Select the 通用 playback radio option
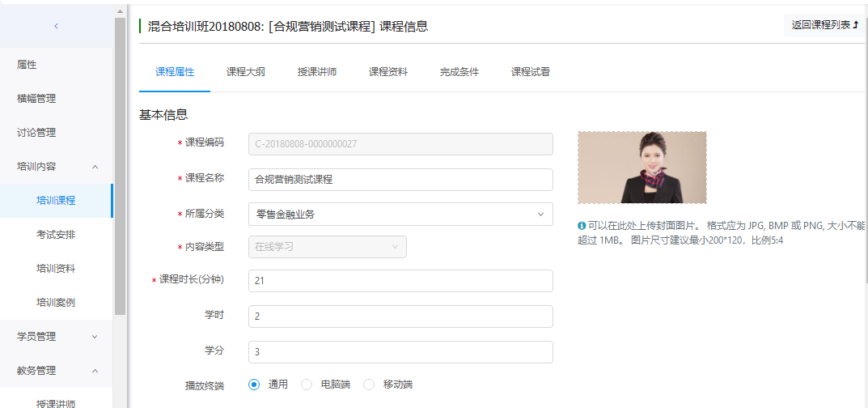 click(254, 385)
